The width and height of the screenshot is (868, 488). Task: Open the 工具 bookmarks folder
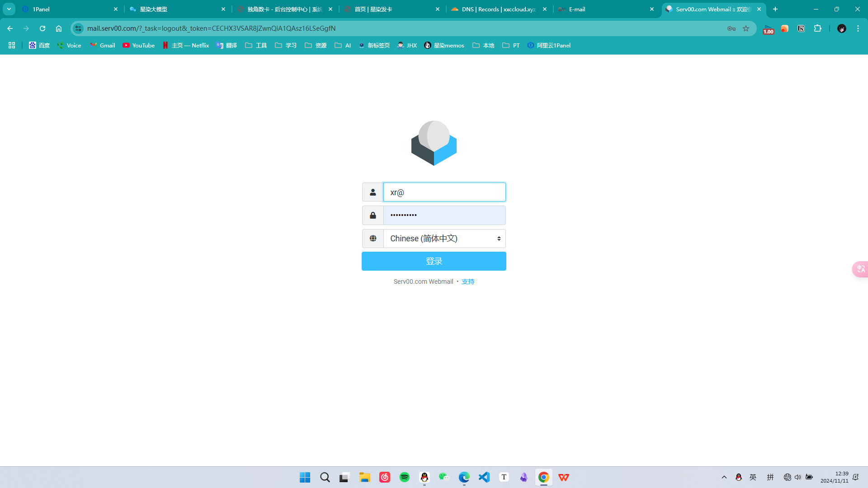[256, 45]
